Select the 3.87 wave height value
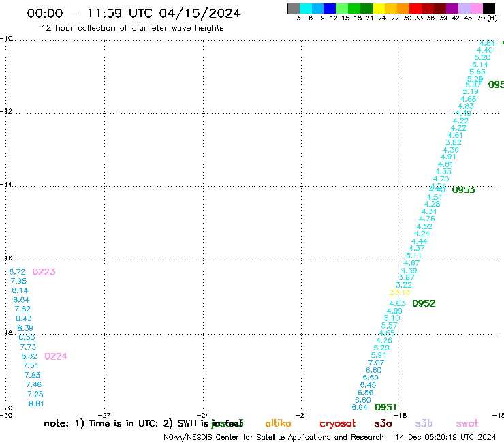 (407, 277)
